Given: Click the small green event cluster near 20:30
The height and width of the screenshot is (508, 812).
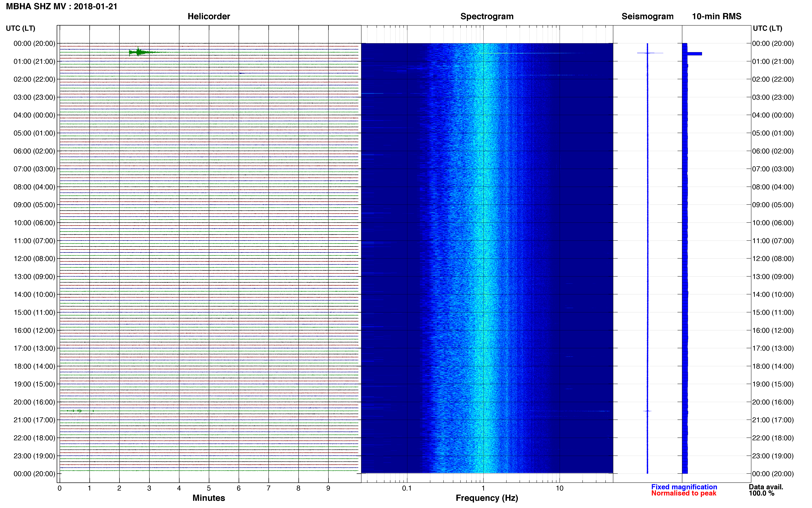Looking at the screenshot, I should (x=80, y=411).
